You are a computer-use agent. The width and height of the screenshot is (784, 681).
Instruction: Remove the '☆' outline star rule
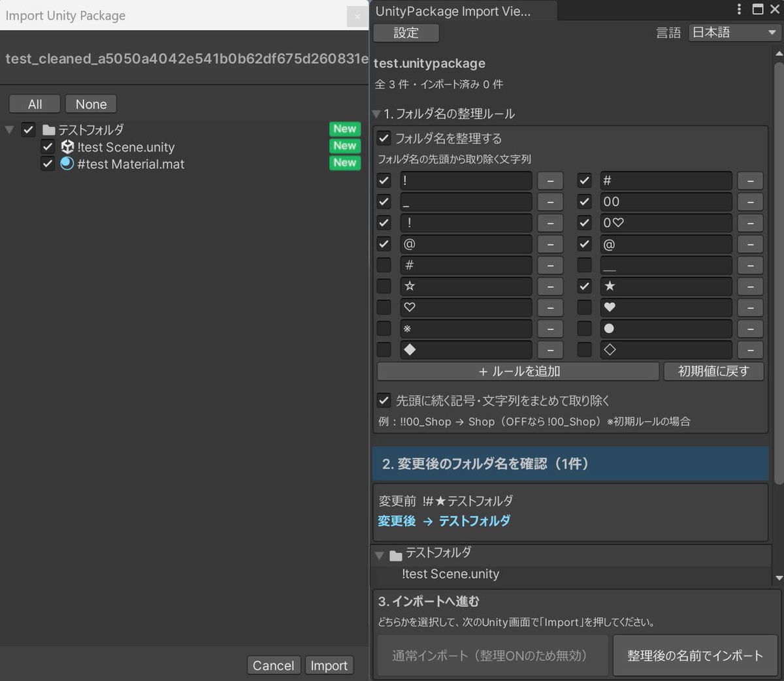(x=550, y=287)
